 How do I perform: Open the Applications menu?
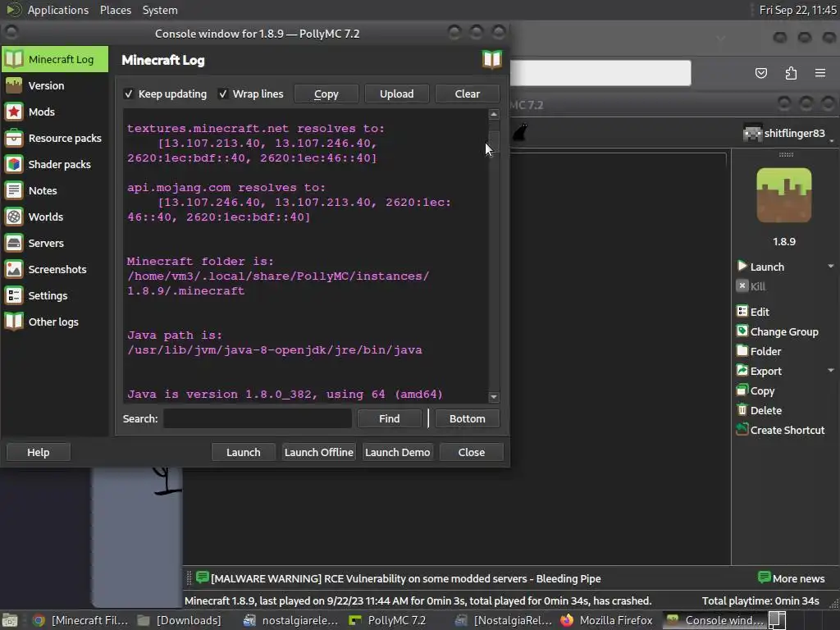coord(58,10)
